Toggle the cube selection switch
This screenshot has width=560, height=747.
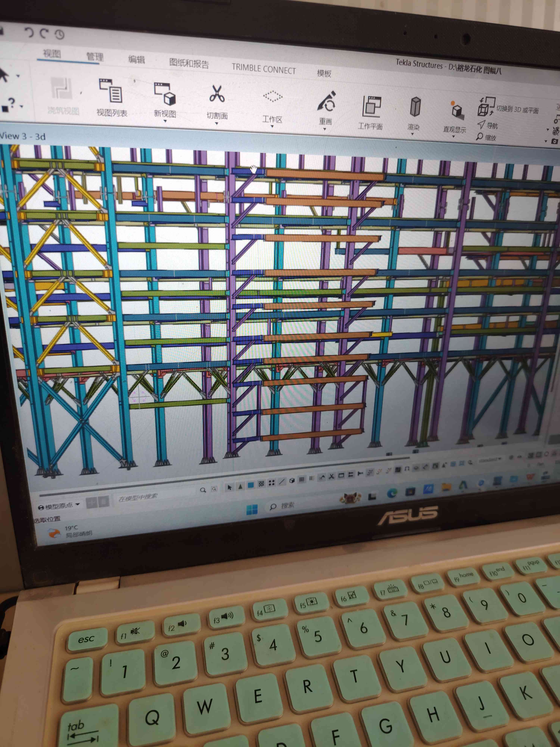coord(292,481)
